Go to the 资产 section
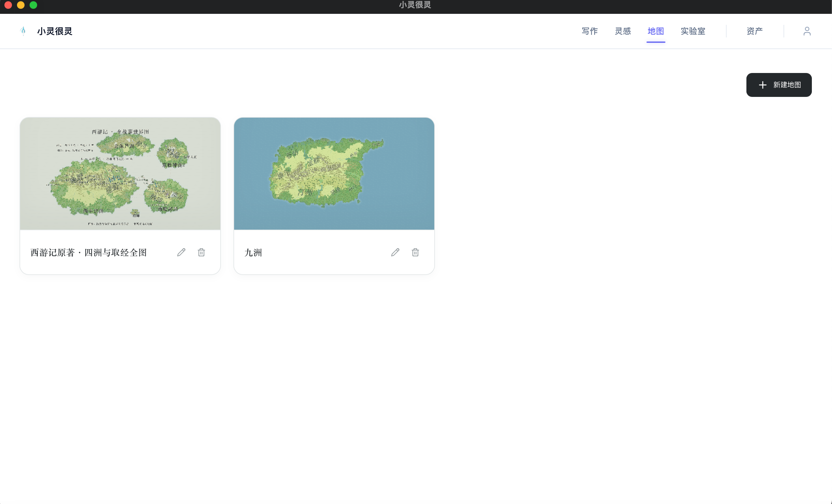Screen dimensions: 832x504 tap(754, 31)
